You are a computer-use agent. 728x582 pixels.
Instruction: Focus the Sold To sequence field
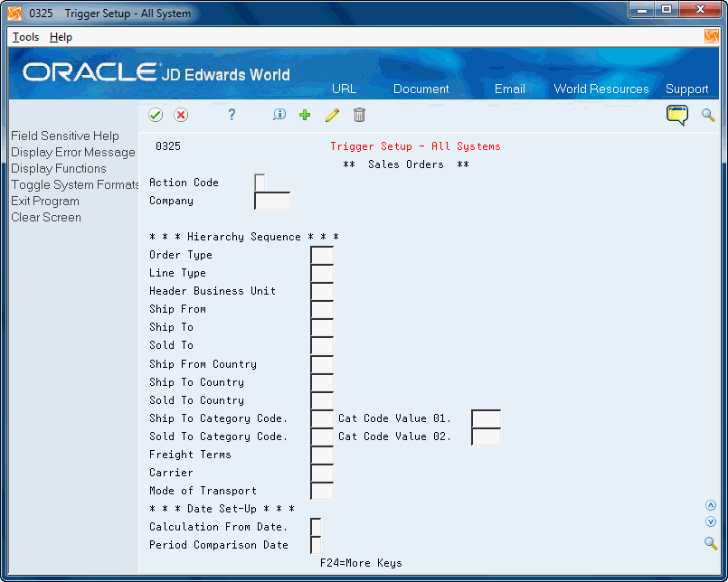[x=322, y=346]
